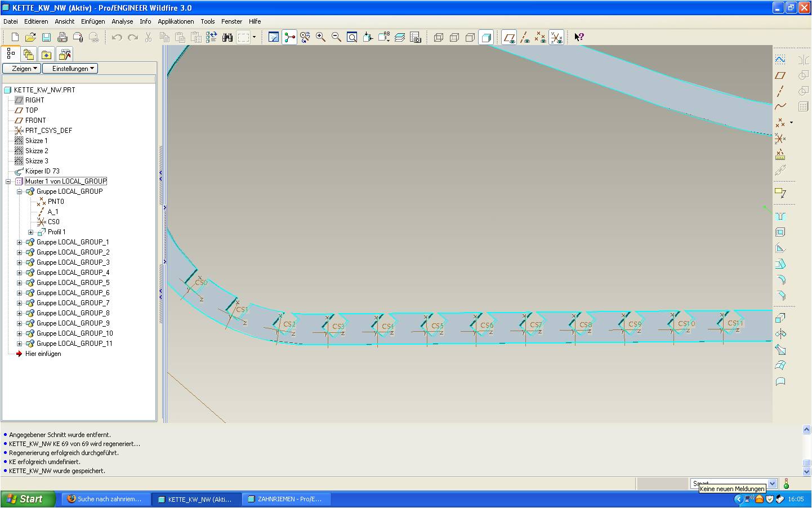Open the Datei menu
This screenshot has height=508, width=812.
(11, 21)
